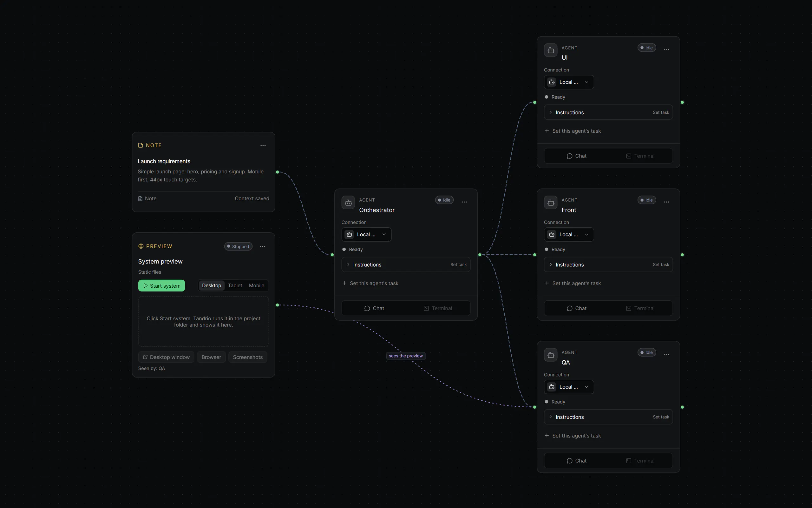Click the QA agent's left-side input dot
Screen dimensions: 812x508
(534, 407)
